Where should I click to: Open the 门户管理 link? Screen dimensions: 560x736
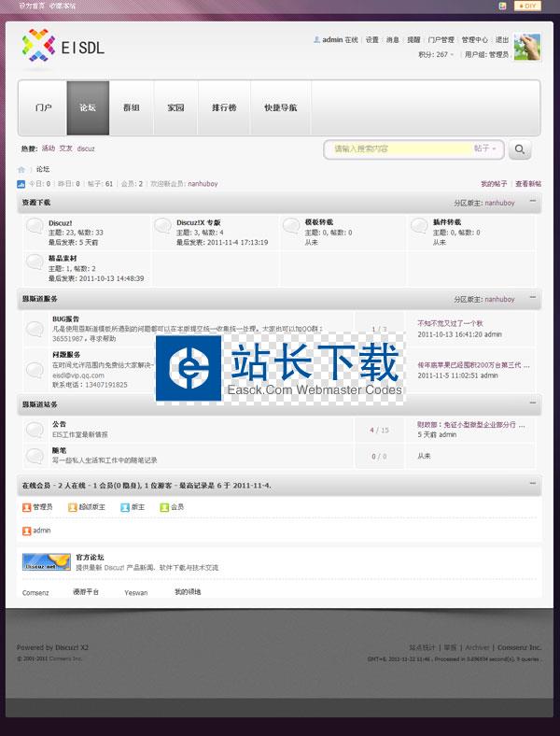click(441, 40)
